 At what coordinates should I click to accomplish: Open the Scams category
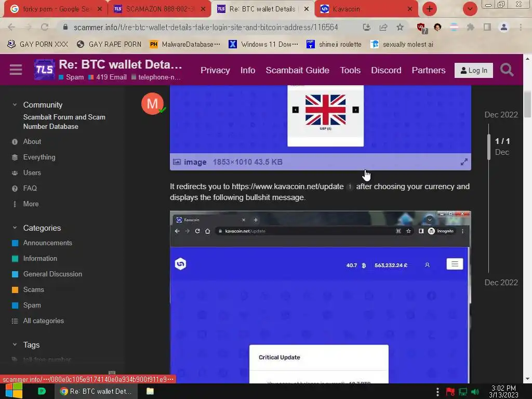[34, 290]
